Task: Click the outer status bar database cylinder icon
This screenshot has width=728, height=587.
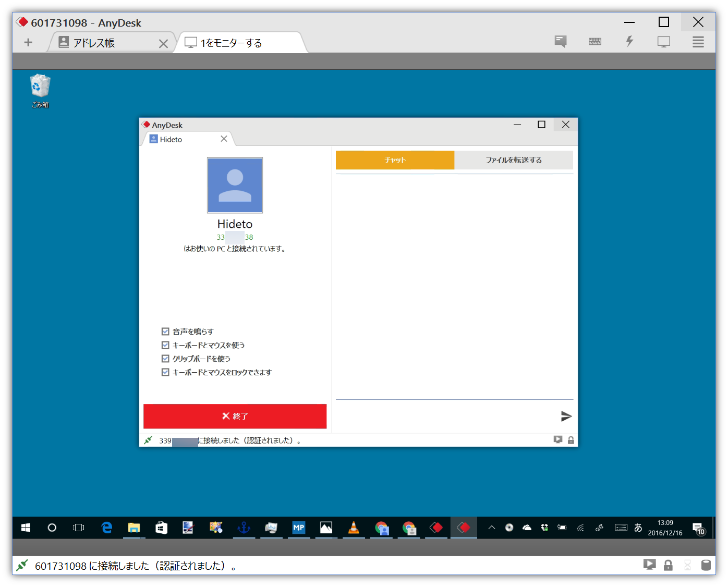Action: coord(706,565)
